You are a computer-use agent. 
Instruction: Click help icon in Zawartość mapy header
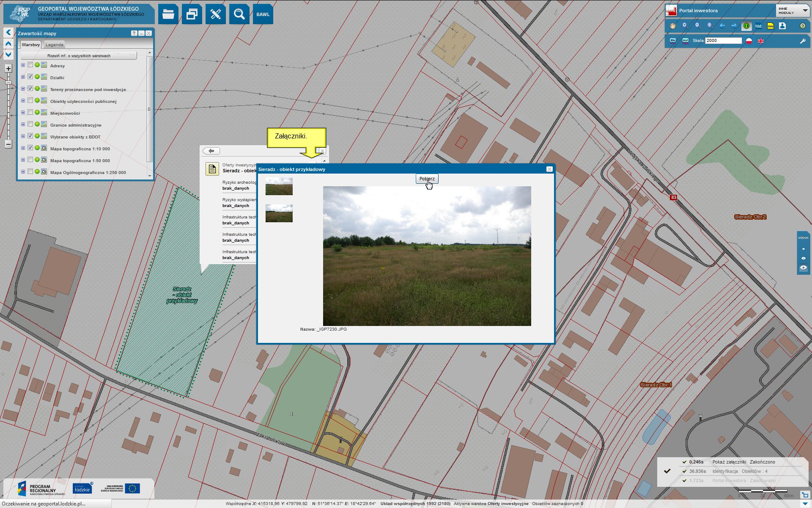click(134, 33)
